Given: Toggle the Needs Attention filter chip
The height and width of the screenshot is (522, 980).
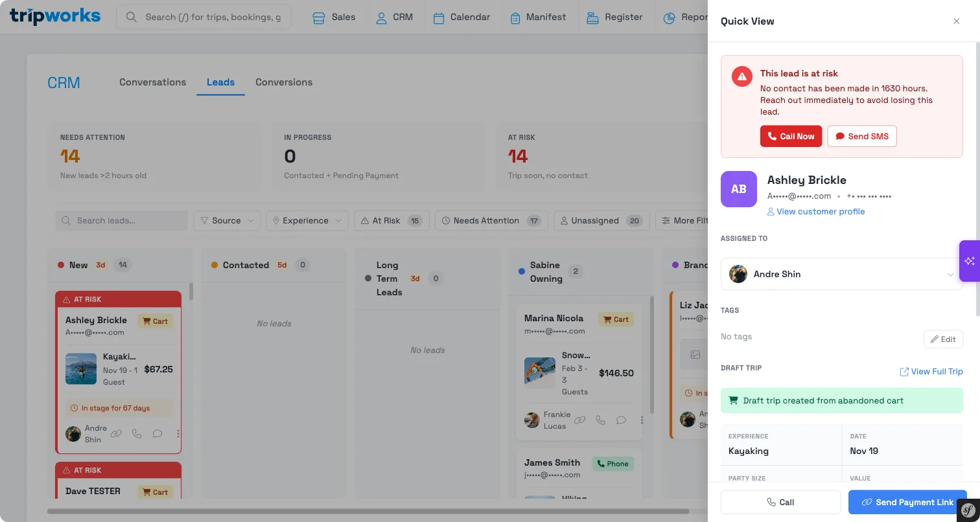Looking at the screenshot, I should (491, 221).
